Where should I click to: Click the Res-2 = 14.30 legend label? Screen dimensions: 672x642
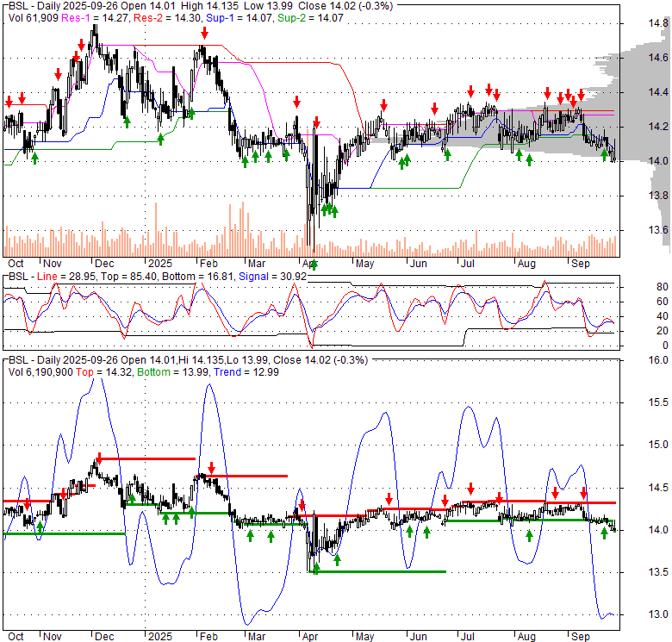(168, 17)
